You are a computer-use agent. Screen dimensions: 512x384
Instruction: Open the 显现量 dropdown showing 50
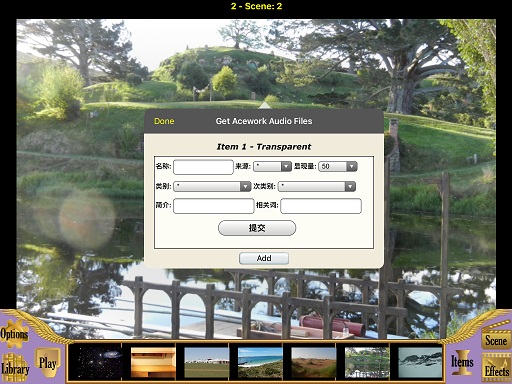(338, 166)
